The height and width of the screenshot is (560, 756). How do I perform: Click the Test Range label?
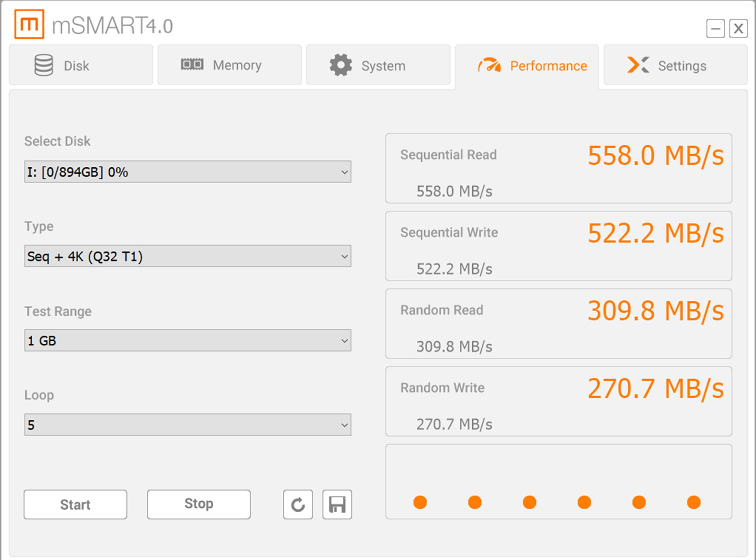point(58,312)
